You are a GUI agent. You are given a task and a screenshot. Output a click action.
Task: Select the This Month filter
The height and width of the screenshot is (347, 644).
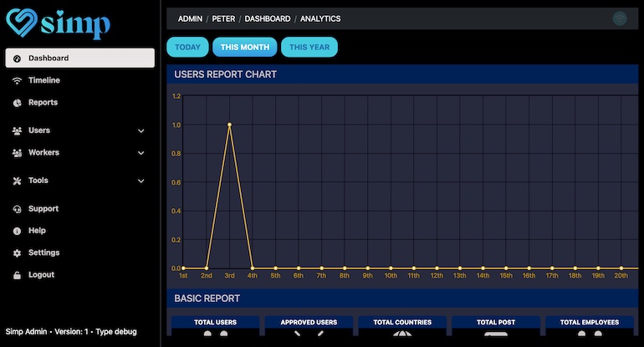click(244, 47)
